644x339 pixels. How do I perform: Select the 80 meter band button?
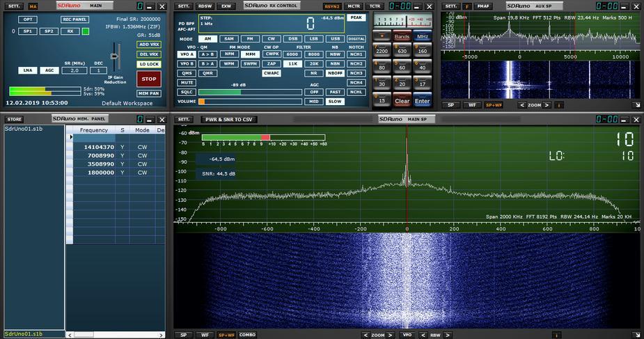coord(382,66)
